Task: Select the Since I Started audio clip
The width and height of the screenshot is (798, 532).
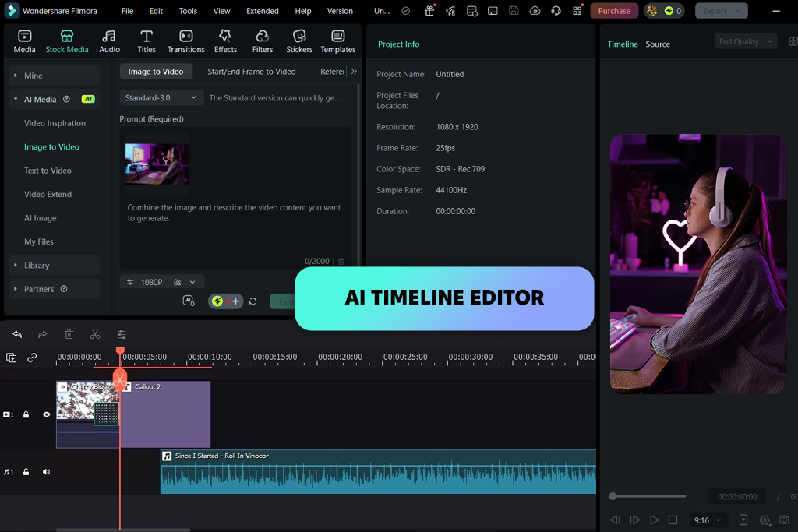Action: [x=378, y=472]
